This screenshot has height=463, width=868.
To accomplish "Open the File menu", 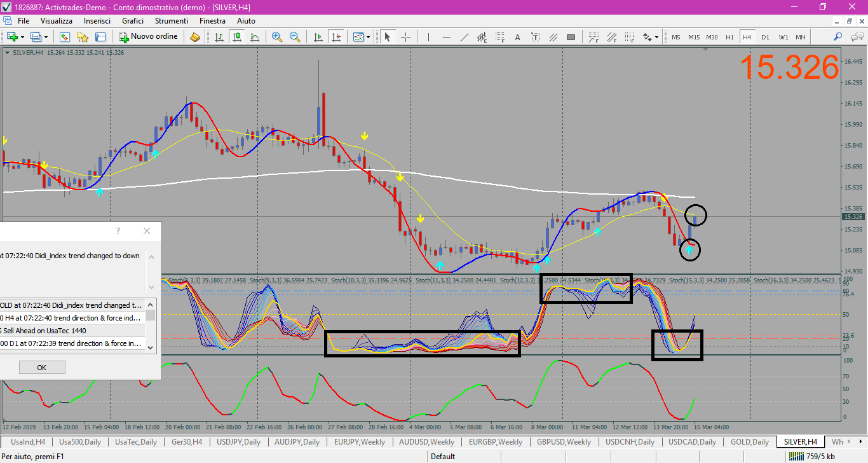I will 24,21.
